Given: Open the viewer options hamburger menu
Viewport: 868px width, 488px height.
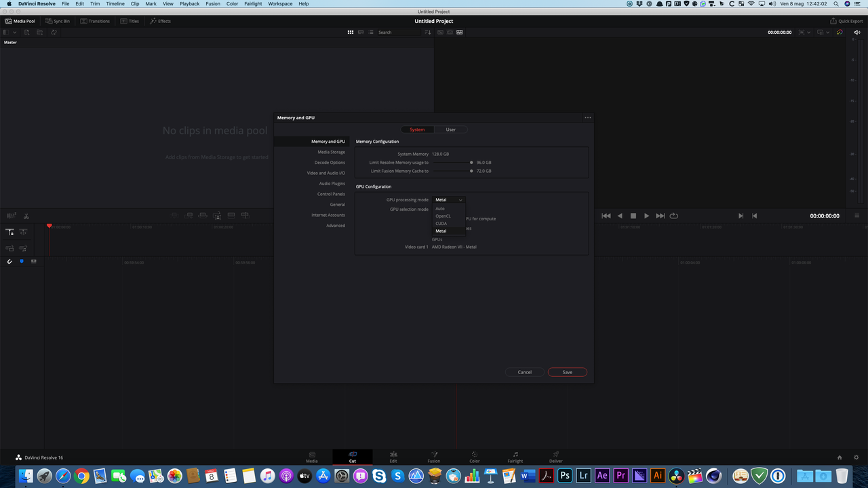Looking at the screenshot, I should pyautogui.click(x=857, y=216).
